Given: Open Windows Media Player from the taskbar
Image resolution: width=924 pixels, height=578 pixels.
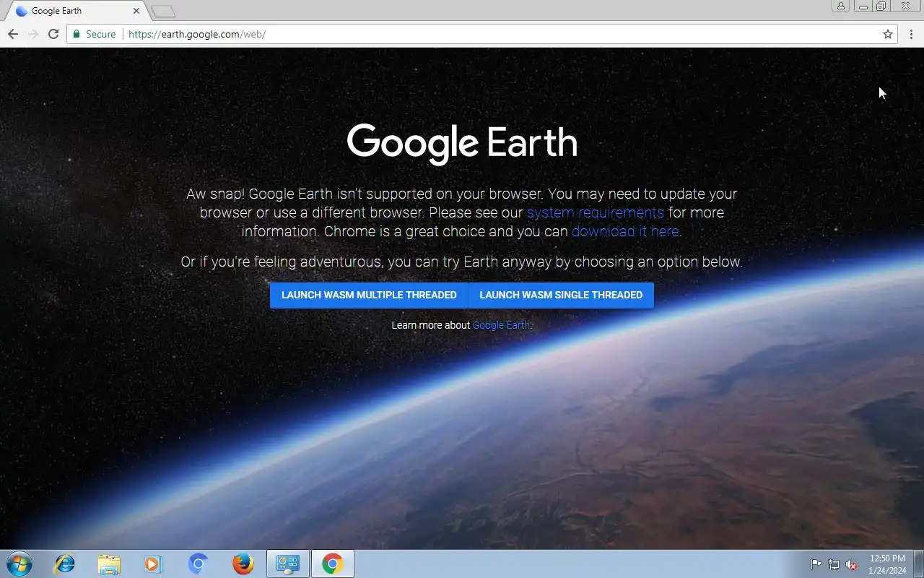Looking at the screenshot, I should [x=153, y=564].
